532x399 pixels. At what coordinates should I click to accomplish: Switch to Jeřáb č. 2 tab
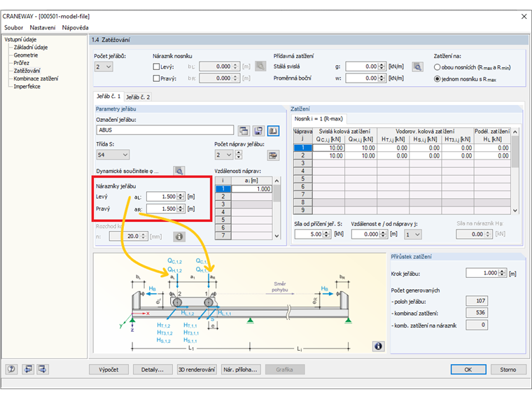(138, 97)
